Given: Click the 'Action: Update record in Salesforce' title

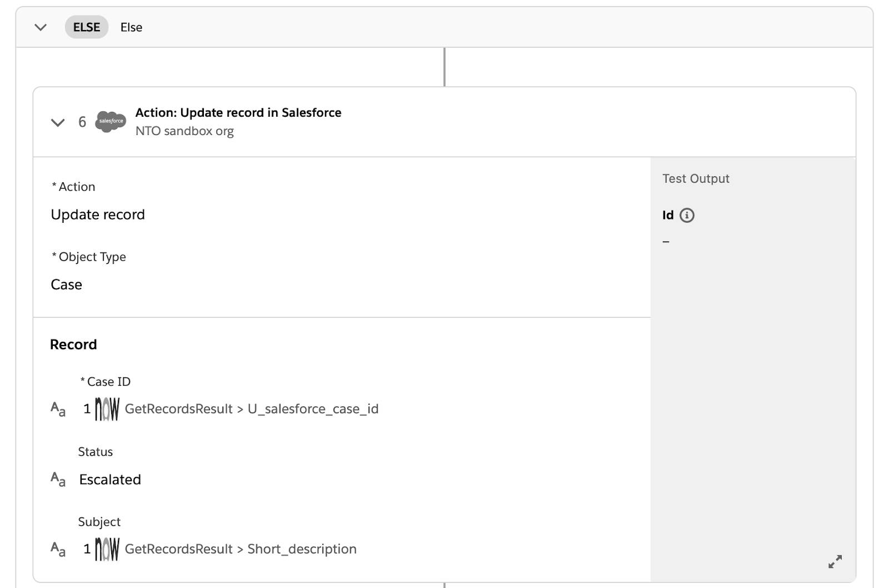Looking at the screenshot, I should tap(238, 112).
